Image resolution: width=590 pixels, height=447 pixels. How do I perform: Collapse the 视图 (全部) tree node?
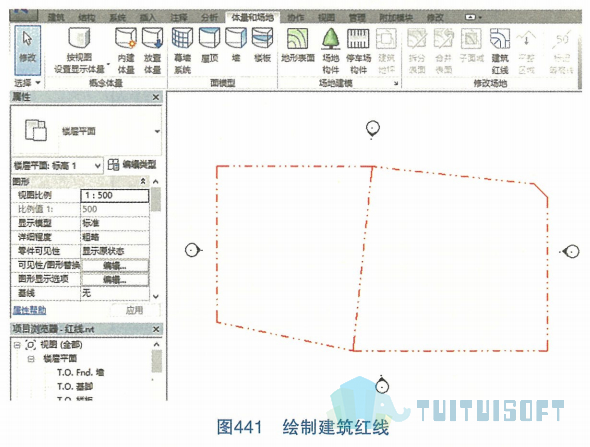pos(17,345)
